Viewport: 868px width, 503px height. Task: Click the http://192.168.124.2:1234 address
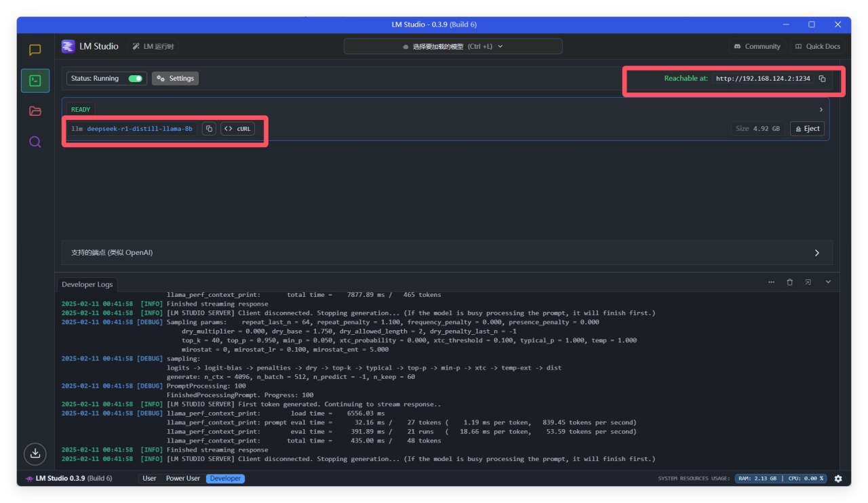[763, 79]
